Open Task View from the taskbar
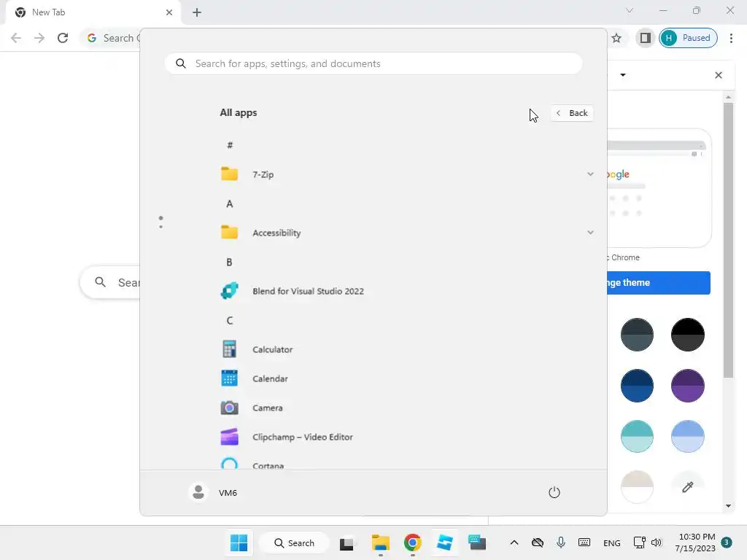 347,542
